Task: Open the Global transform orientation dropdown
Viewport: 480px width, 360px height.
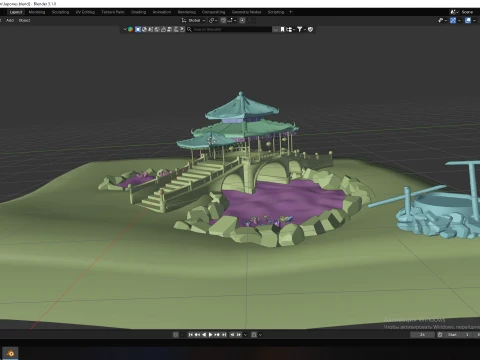Action: 193,21
